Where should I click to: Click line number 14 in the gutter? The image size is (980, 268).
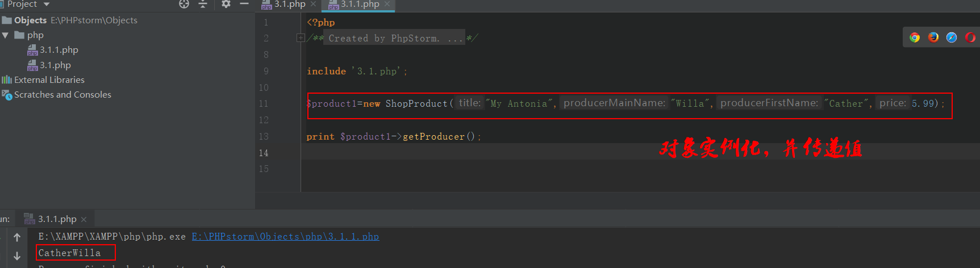[x=264, y=153]
